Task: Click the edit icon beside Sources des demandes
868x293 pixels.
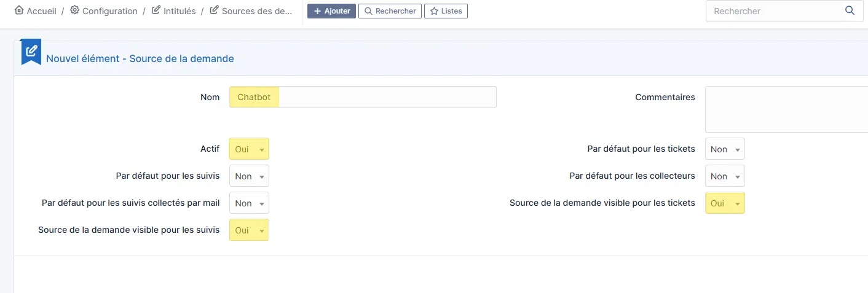Action: pos(215,10)
